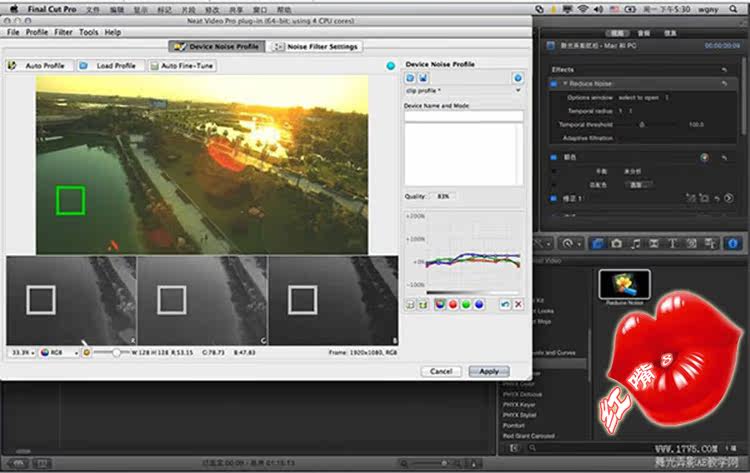Show all RGB channels in noise graph

coord(440,304)
